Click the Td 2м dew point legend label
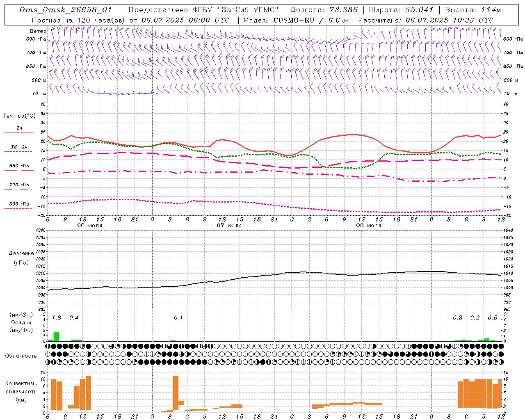The width and height of the screenshot is (525, 420). (19, 147)
